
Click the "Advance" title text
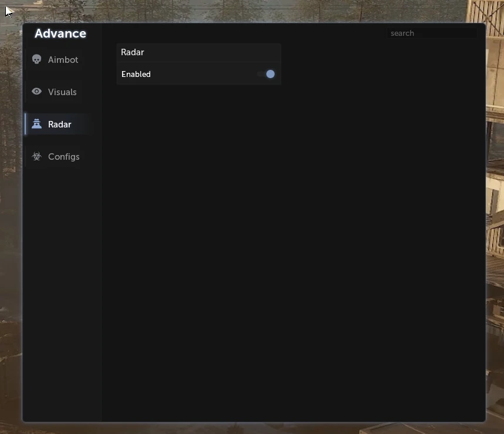(60, 33)
